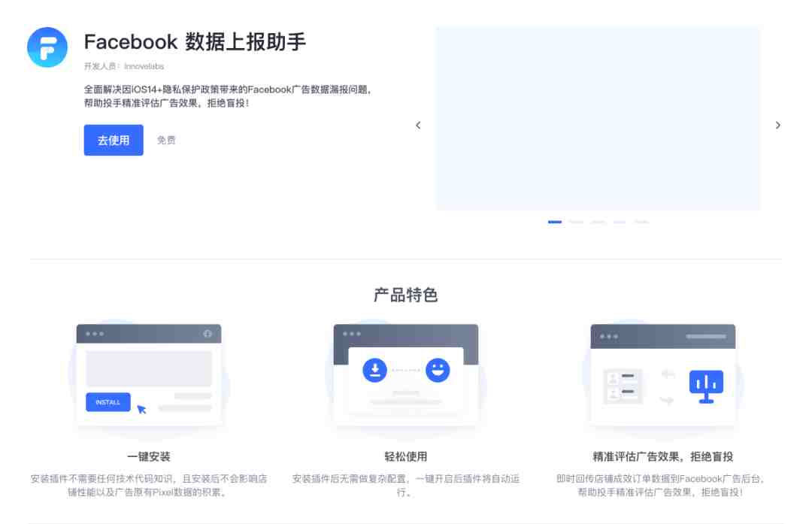Select the third carousel indicator dash
This screenshot has width=812, height=524.
(x=598, y=222)
